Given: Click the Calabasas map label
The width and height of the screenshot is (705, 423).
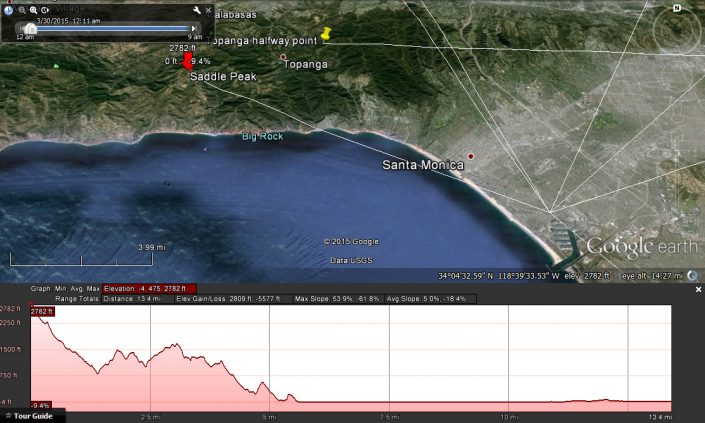Looking at the screenshot, I should (232, 15).
